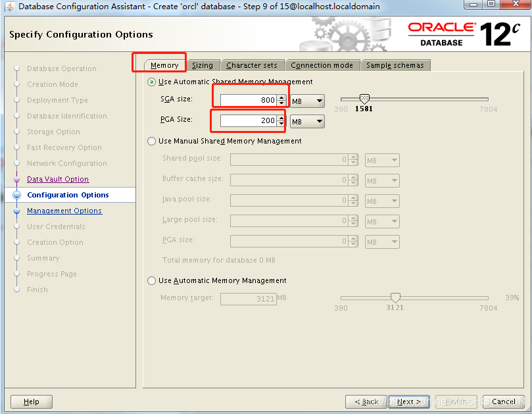Click the SGA size input field

249,100
